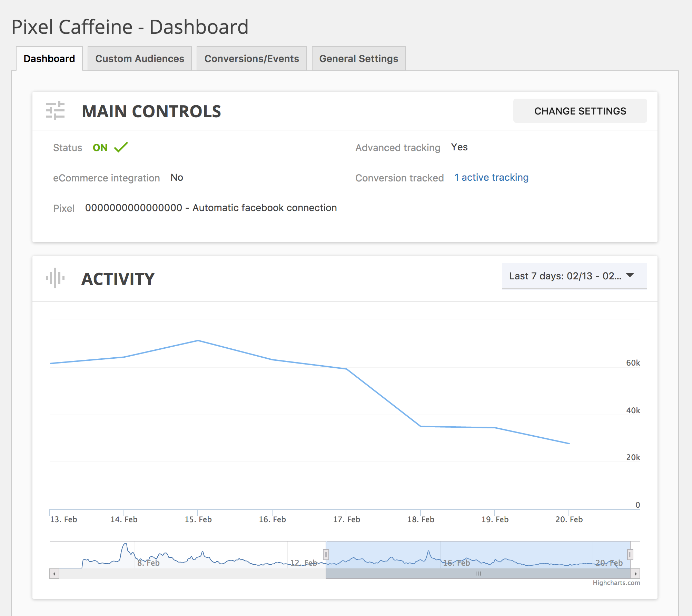Select the Dashboard tab
Screen dimensions: 692x616
49,59
